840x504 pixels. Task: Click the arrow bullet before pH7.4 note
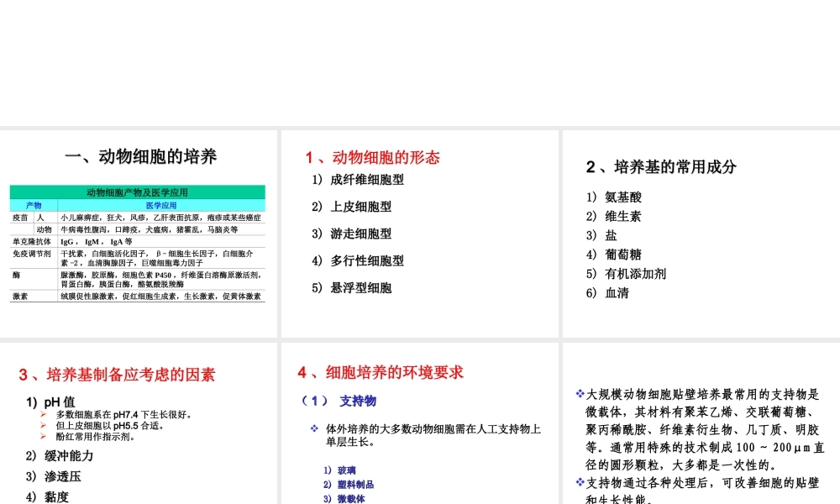coord(42,413)
